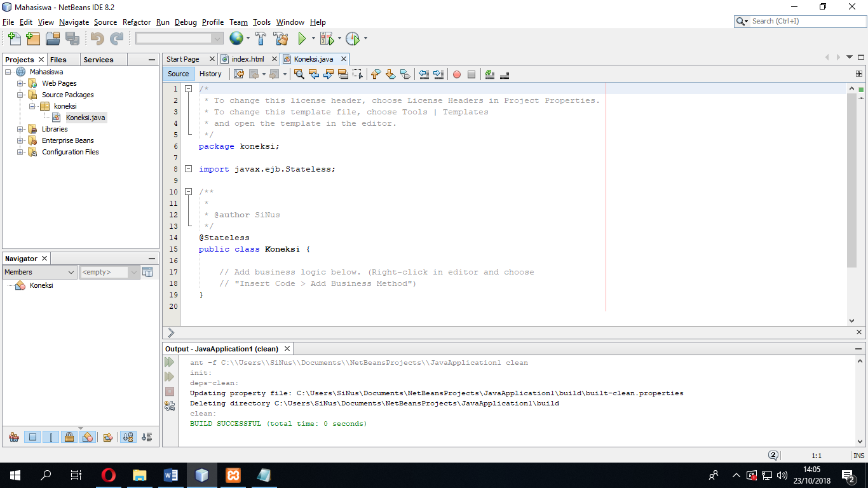Click the editor's vertical scrollbar
868x488 pixels.
pos(852,178)
